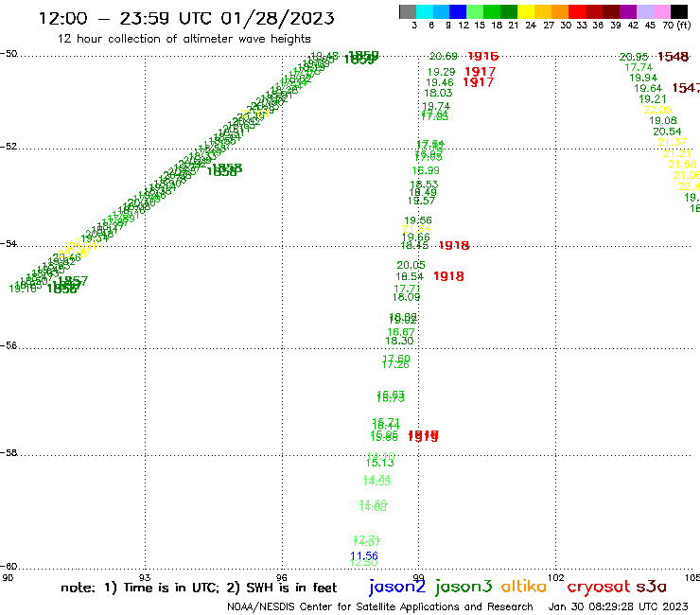
Task: Click the '102' longitude axis label
Action: pos(556,578)
